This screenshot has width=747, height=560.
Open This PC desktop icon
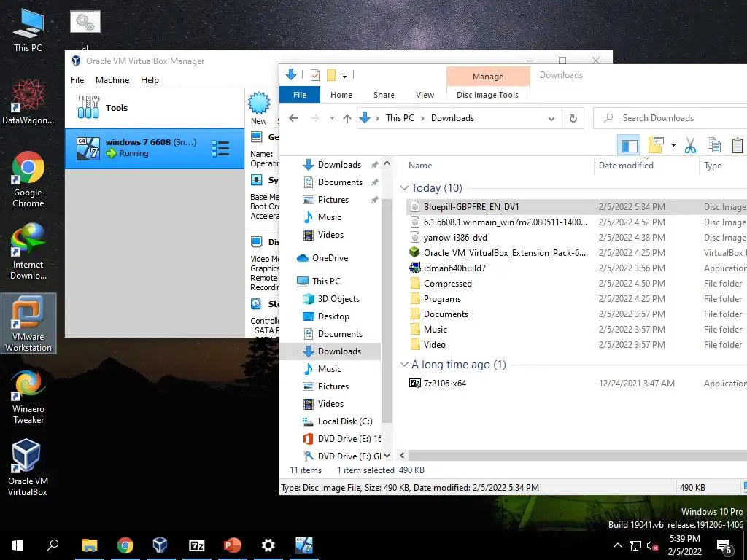28,29
